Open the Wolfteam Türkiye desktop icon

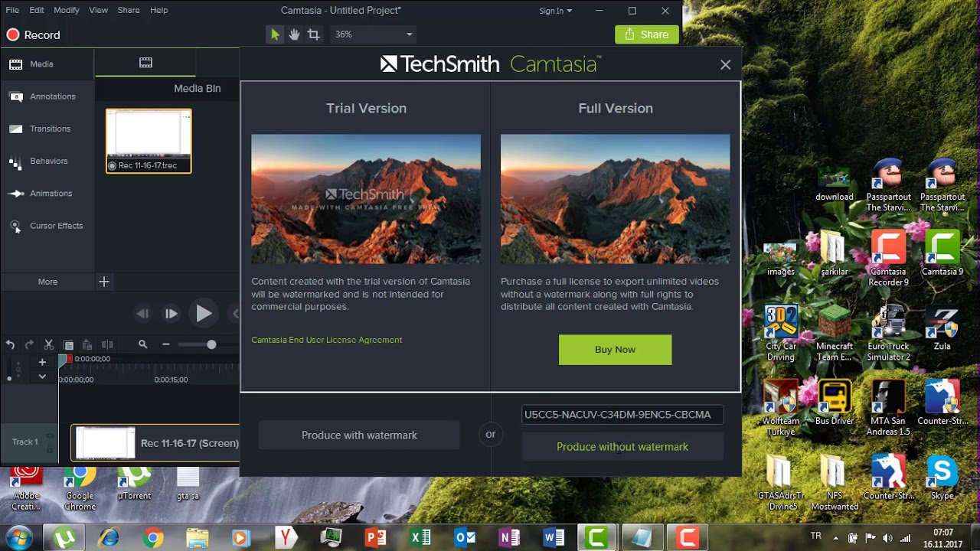(780, 407)
